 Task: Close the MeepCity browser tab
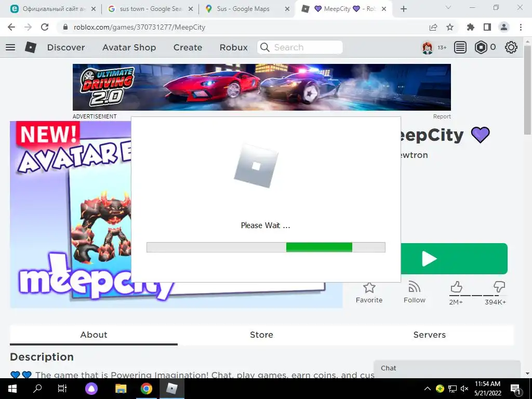pos(384,9)
